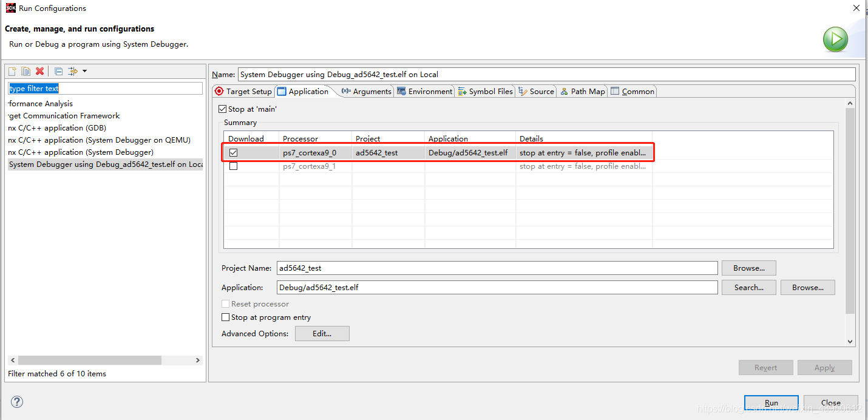Viewport: 868px width, 420px height.
Task: Enable download for ps7_cortexa9_1 processor
Action: click(x=233, y=166)
